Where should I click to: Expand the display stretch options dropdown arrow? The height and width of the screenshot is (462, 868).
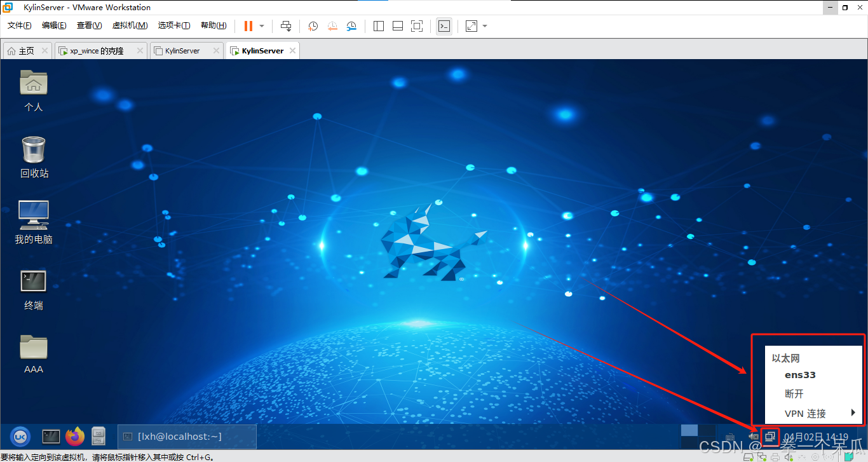pos(485,26)
